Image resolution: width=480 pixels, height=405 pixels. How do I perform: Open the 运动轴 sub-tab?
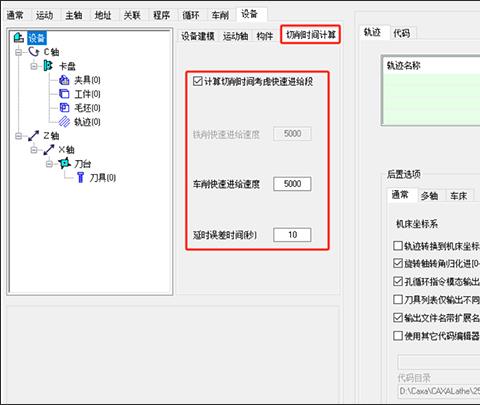point(236,36)
